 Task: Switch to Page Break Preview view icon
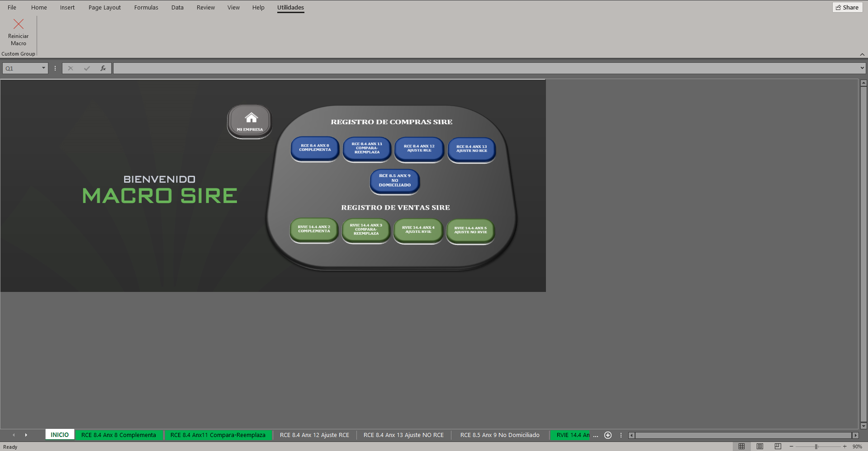pyautogui.click(x=778, y=446)
